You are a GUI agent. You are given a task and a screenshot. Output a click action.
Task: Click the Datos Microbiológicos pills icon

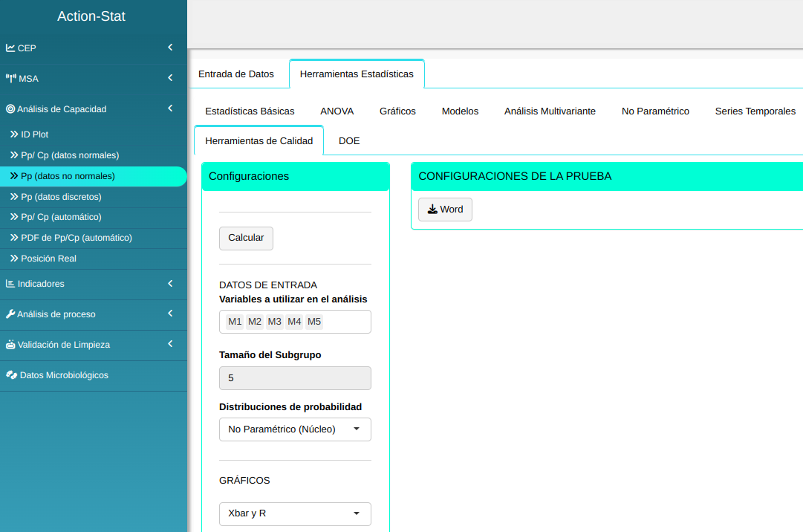(11, 375)
